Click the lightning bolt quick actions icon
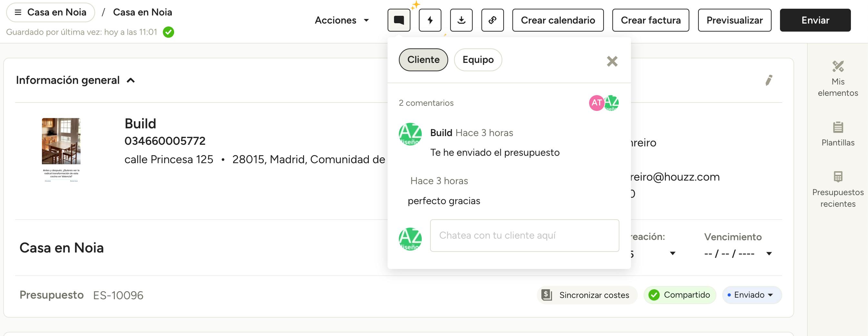Image resolution: width=868 pixels, height=336 pixels. [x=430, y=20]
